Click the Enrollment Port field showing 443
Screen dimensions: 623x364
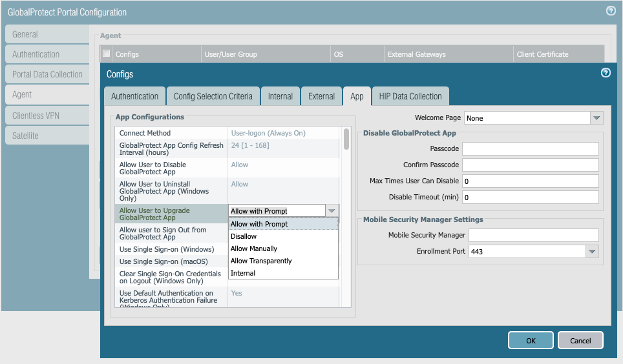click(527, 251)
